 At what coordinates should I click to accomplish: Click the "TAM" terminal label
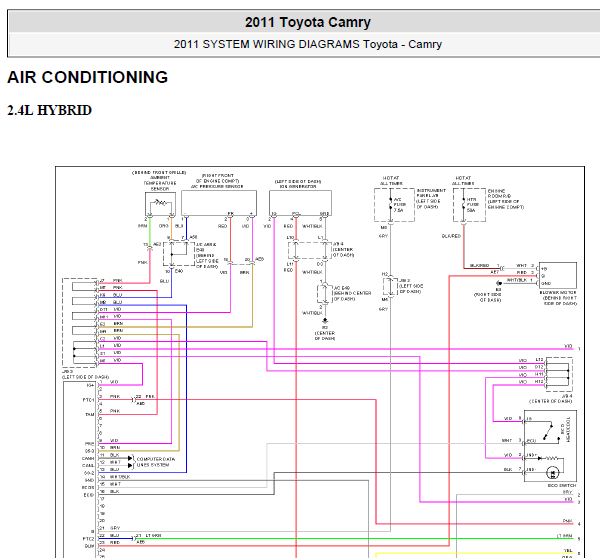click(x=90, y=414)
